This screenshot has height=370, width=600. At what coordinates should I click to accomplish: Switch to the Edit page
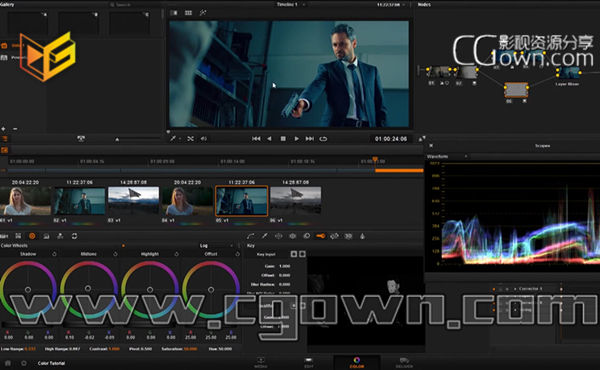308,362
